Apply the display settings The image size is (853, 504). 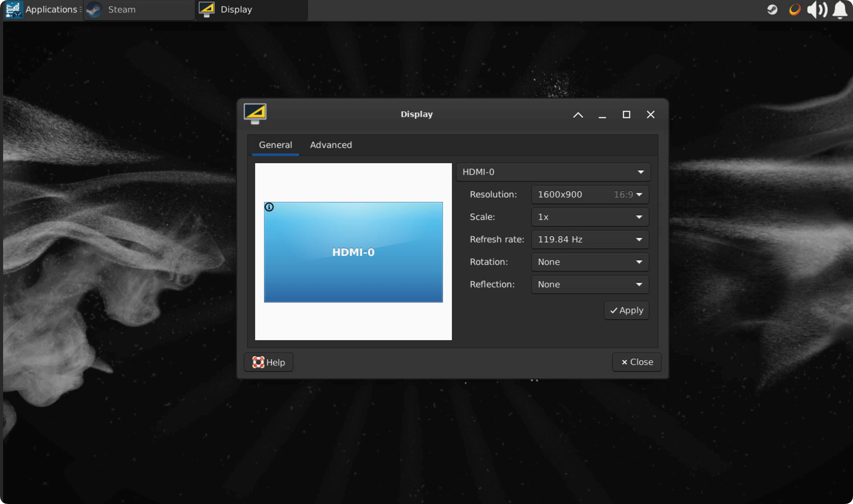[626, 310]
